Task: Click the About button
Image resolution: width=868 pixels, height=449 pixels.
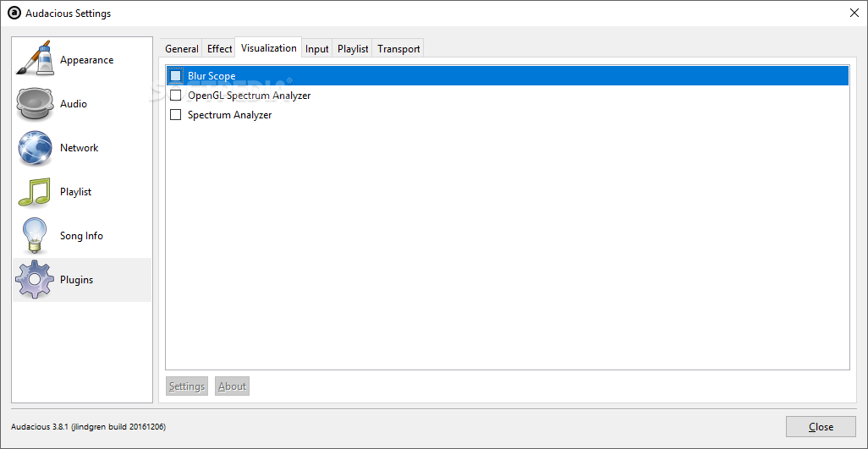Action: (232, 386)
